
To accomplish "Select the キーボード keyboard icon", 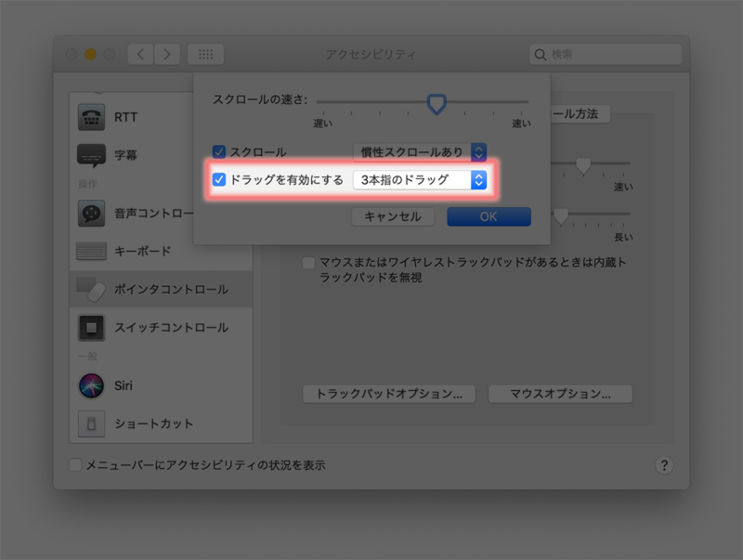I will click(91, 251).
